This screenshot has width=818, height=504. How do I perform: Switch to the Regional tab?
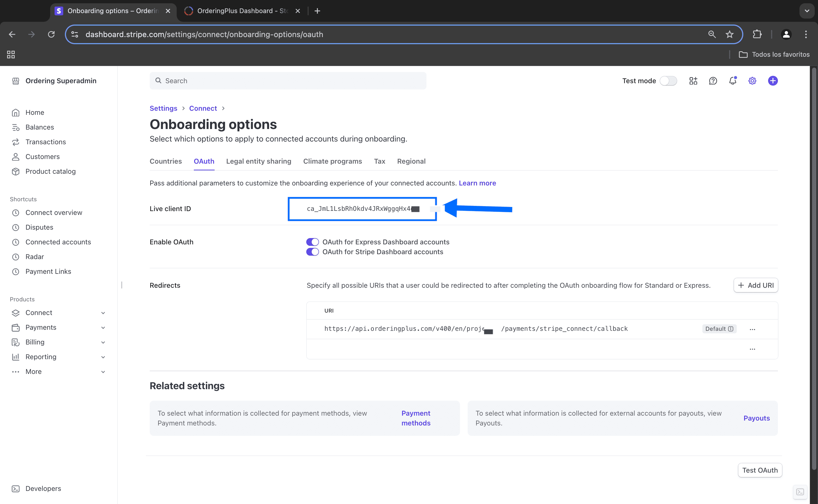click(411, 161)
